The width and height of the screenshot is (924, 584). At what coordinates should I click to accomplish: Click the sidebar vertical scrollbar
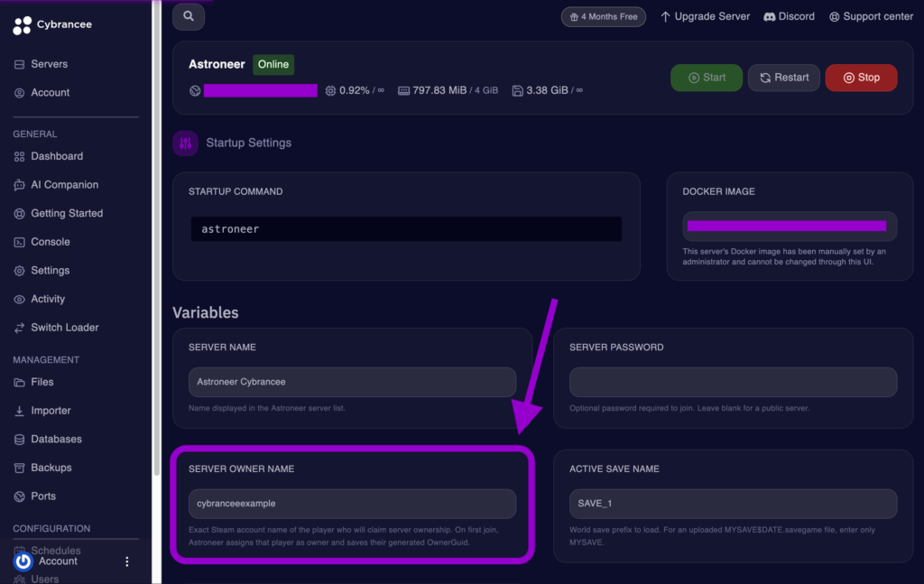157,236
